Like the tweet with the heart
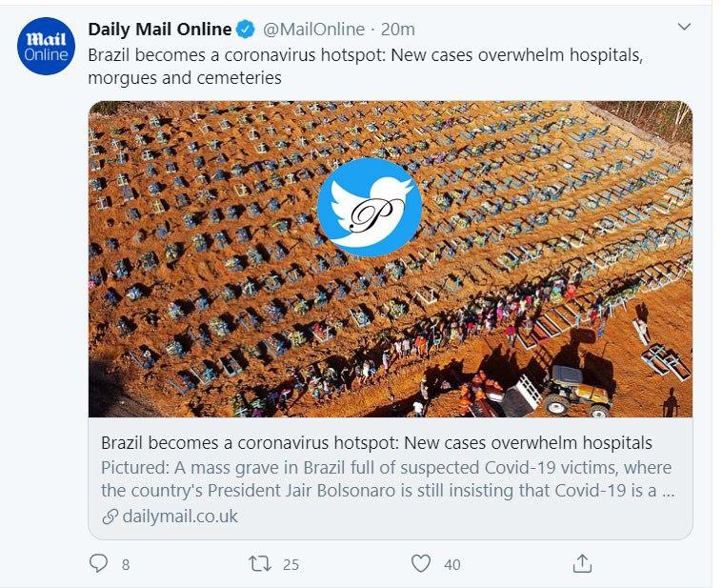Image resolution: width=722 pixels, height=588 pixels. pos(421,564)
